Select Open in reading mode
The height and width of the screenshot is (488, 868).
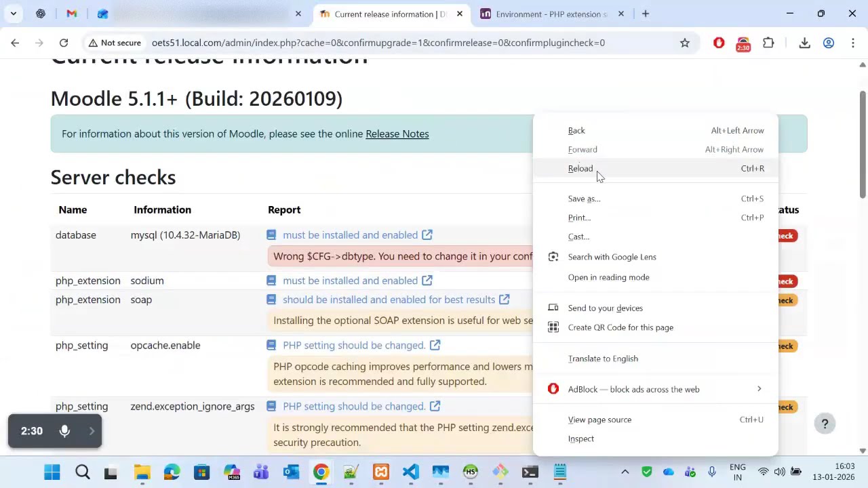pos(656,277)
